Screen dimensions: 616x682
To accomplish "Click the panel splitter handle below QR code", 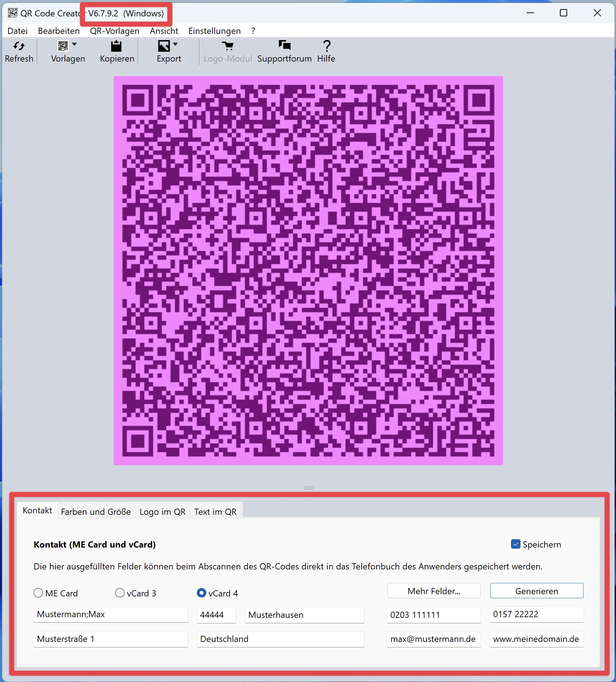I will coord(308,488).
